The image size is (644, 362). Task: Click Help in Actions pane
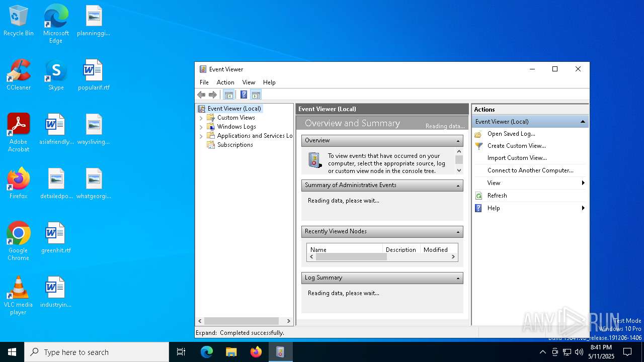494,208
